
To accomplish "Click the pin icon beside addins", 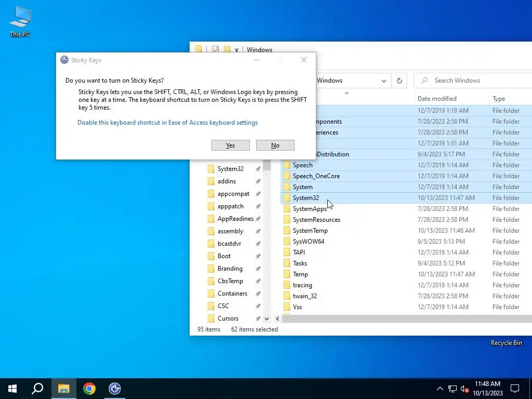I will coord(258,181).
